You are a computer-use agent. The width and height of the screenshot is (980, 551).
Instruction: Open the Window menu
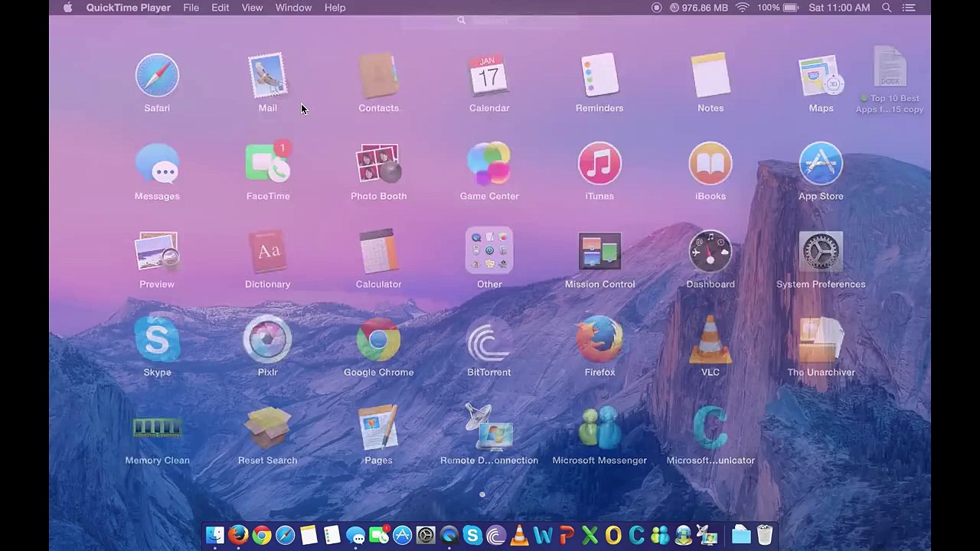coord(293,8)
